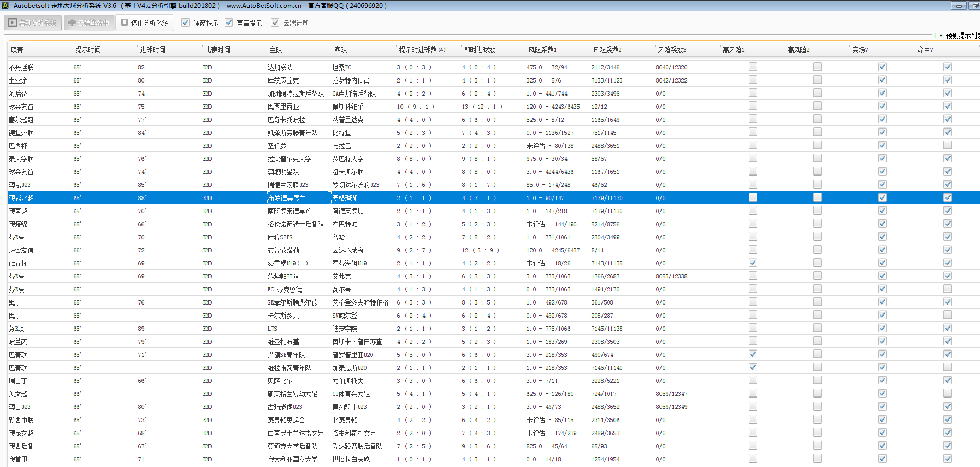980x467 pixels.
Task: Click the stop icon on 停止分析系统
Action: 125,22
